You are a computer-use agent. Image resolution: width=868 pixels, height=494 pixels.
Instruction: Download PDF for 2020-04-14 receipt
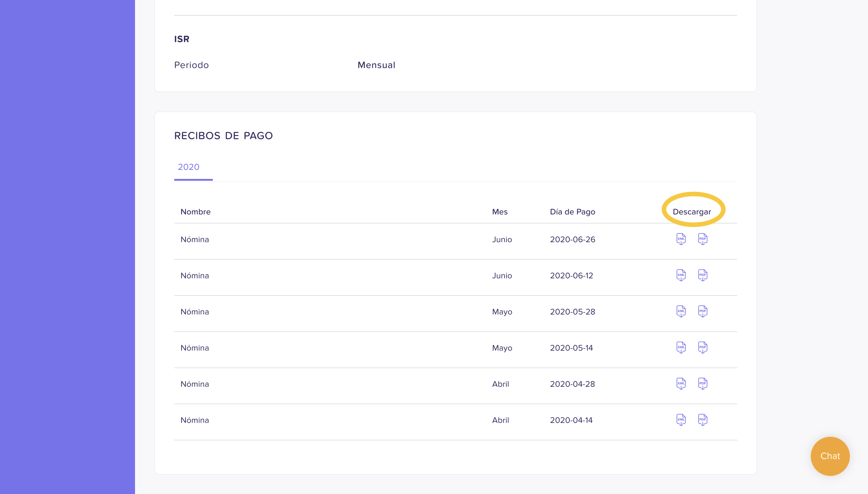pos(703,420)
